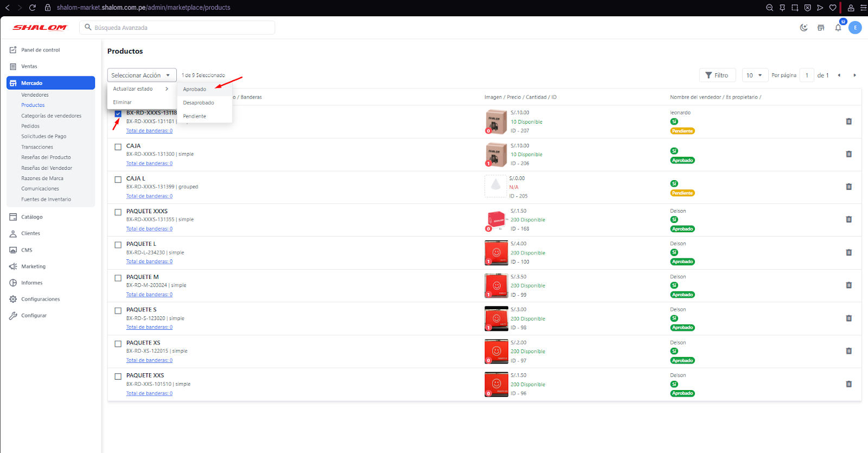Reload page with browser refresh icon
The image size is (868, 453).
pyautogui.click(x=33, y=8)
